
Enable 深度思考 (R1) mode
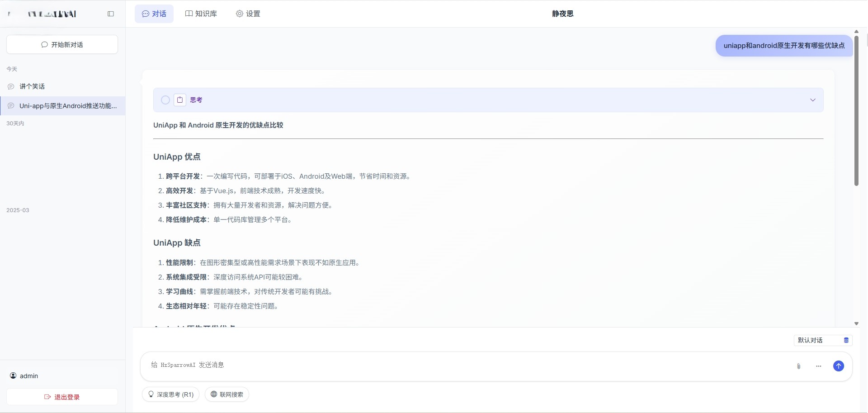point(170,394)
